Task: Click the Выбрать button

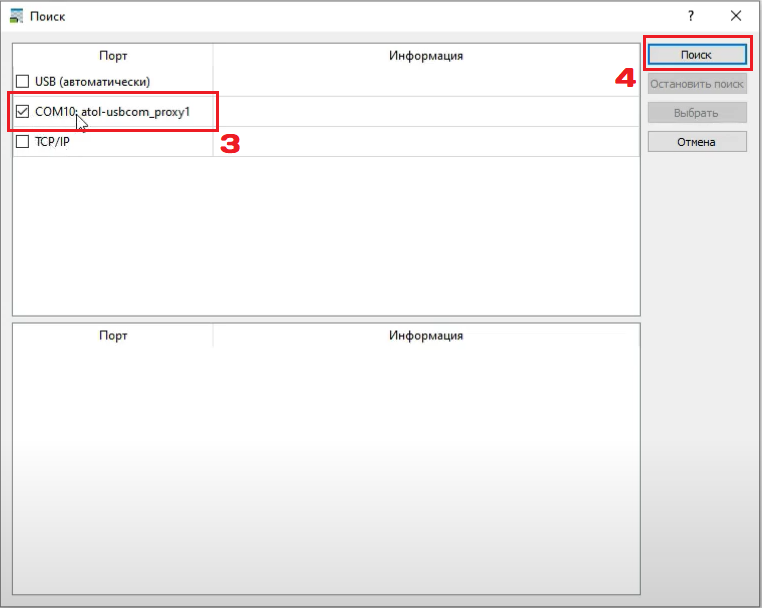Action: tap(697, 112)
